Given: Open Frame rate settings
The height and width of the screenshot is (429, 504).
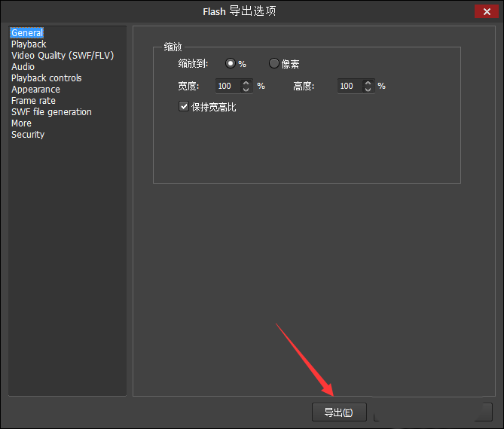Looking at the screenshot, I should [x=33, y=101].
